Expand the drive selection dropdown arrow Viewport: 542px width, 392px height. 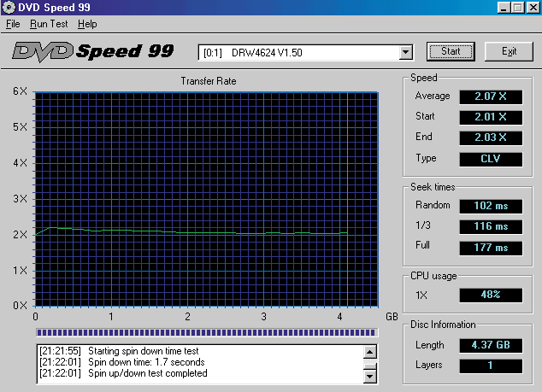[x=406, y=53]
